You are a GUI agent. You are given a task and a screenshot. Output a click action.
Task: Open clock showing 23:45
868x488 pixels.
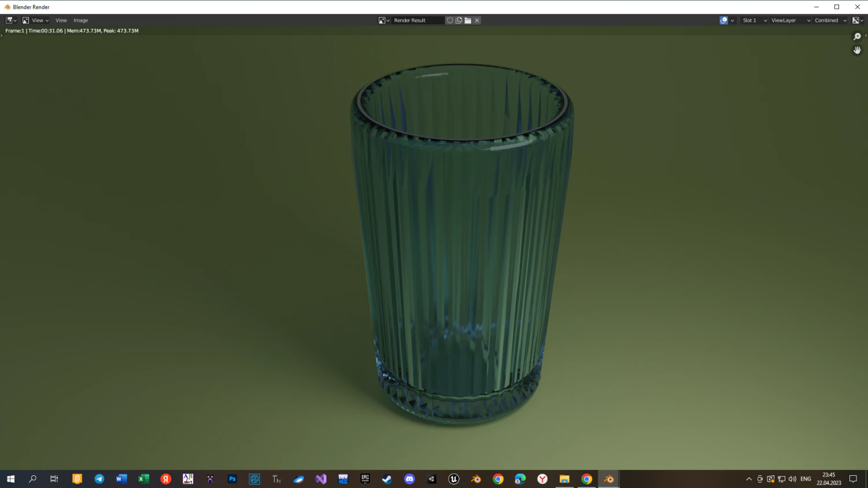point(829,479)
